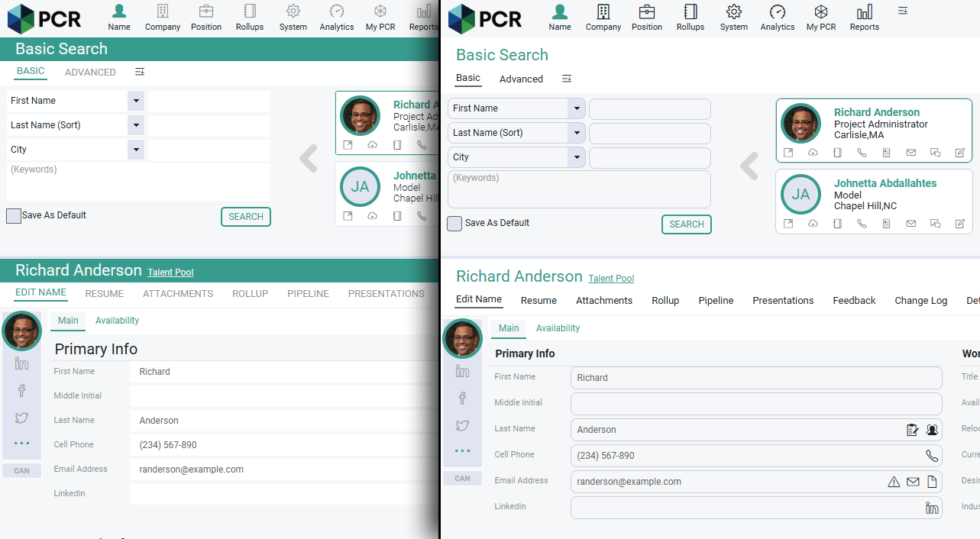Open the Last Name (Sort) dropdown in right-hand search
Viewport: 980px width, 539px height.
coord(577,133)
